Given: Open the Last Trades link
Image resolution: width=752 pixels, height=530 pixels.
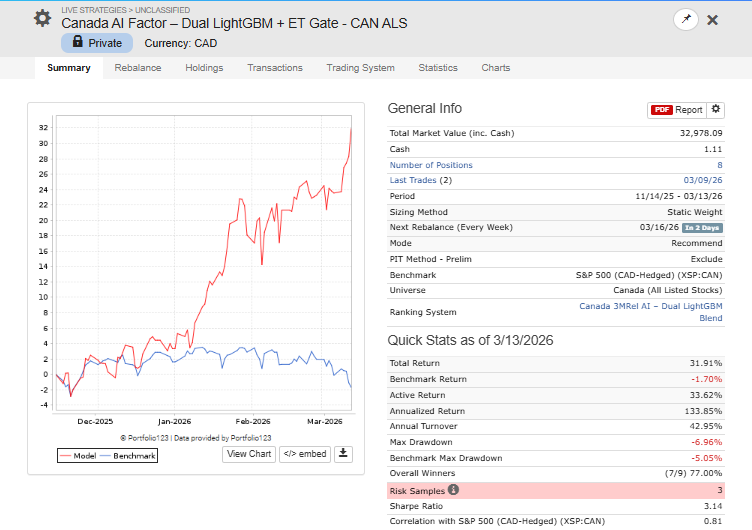Looking at the screenshot, I should (x=412, y=180).
